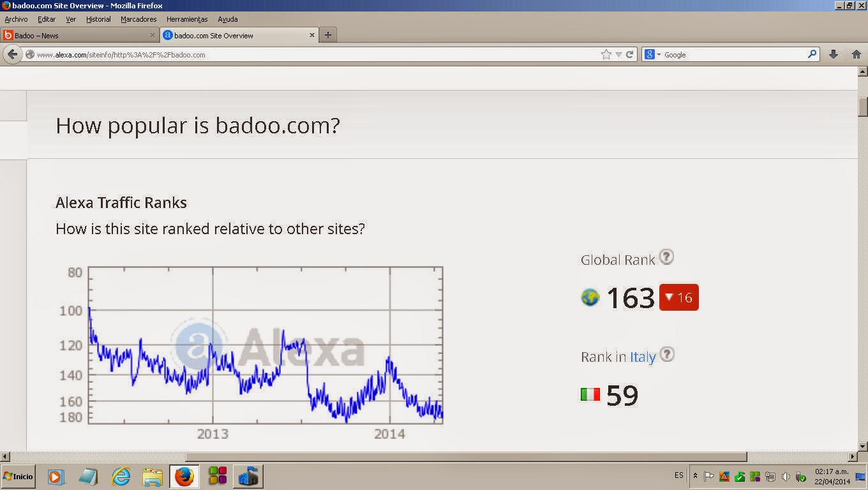The height and width of the screenshot is (490, 868).
Task: Click the red rank change badge 16
Action: (679, 297)
